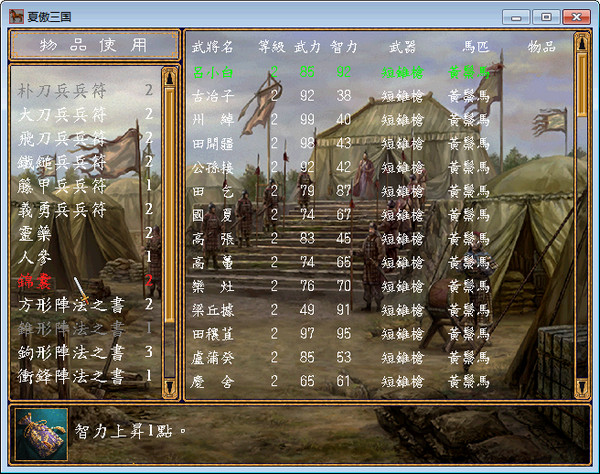Select the highlighted 錦囊 item

click(x=85, y=281)
